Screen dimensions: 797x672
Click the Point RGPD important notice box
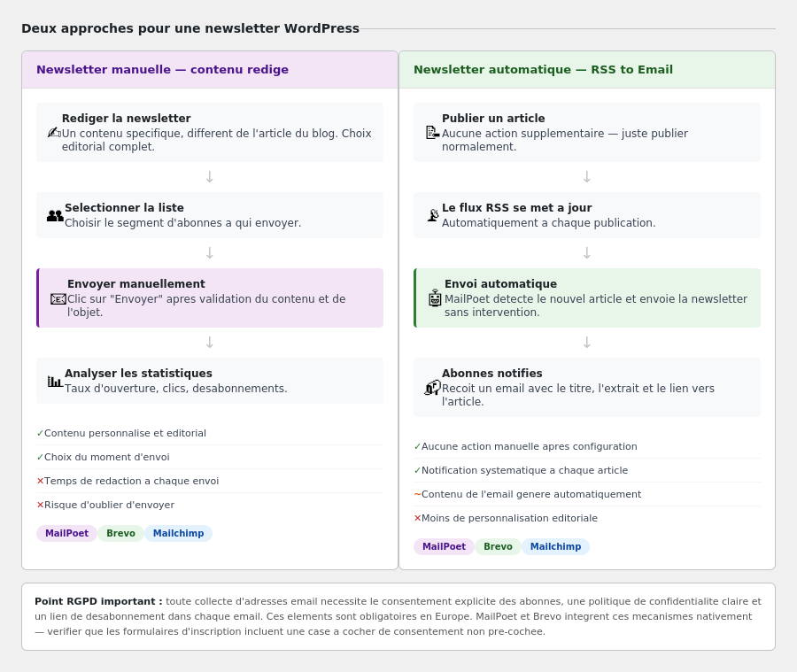tap(398, 616)
